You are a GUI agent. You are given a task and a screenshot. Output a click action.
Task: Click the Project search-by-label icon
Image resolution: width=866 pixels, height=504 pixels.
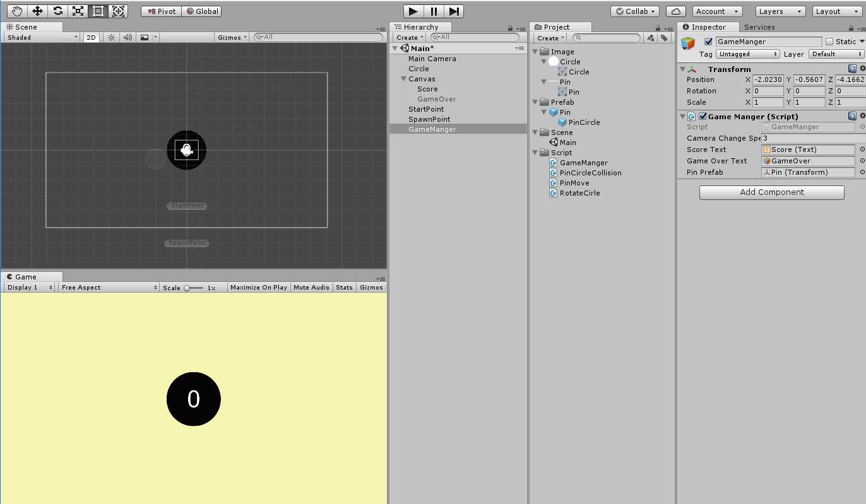(664, 38)
